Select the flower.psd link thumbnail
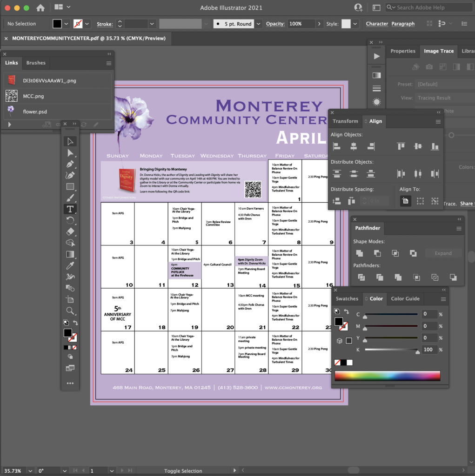475x476 pixels. pyautogui.click(x=11, y=111)
